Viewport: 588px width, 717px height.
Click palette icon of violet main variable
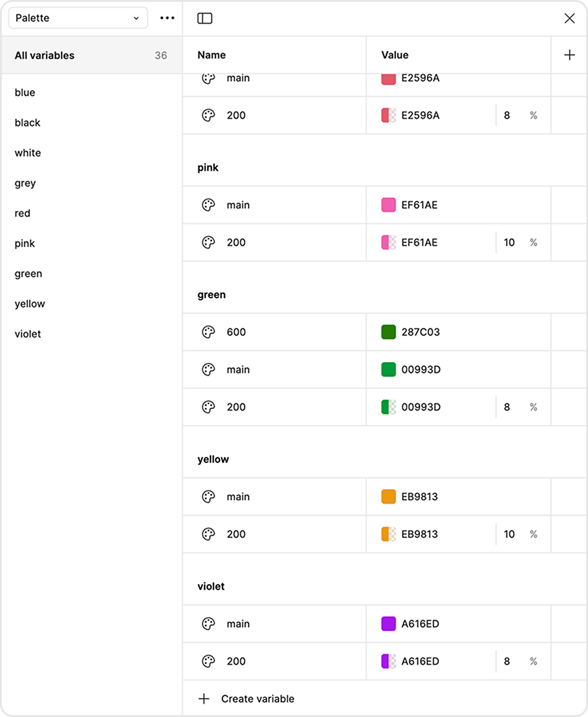point(208,624)
